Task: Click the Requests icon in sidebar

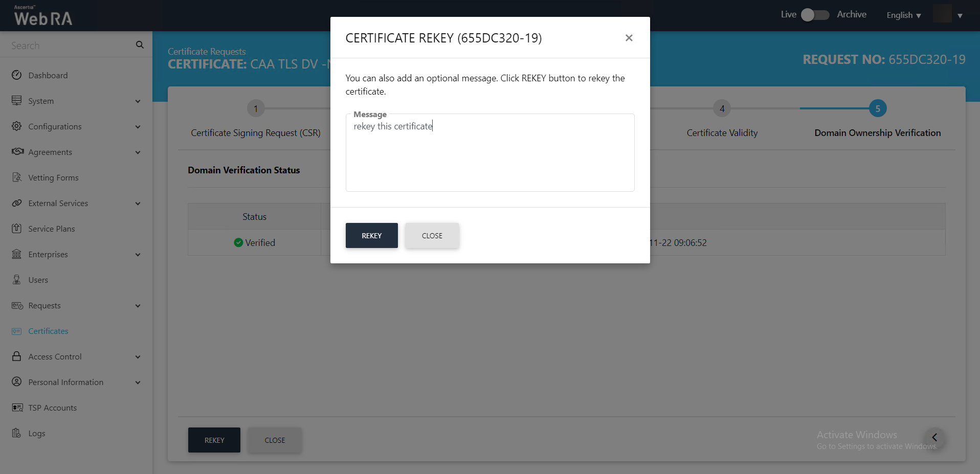Action: [x=17, y=305]
